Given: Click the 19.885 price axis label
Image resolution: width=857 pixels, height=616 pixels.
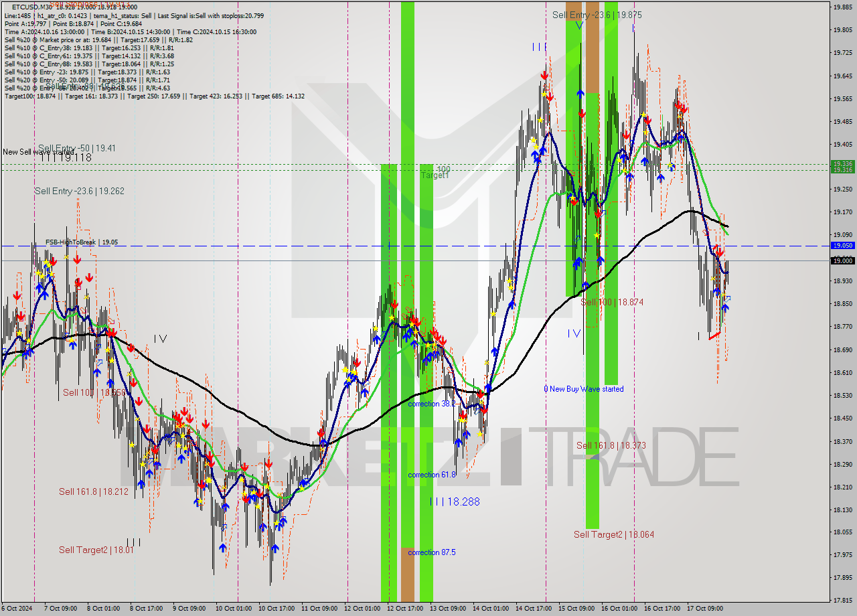Looking at the screenshot, I should [x=842, y=7].
